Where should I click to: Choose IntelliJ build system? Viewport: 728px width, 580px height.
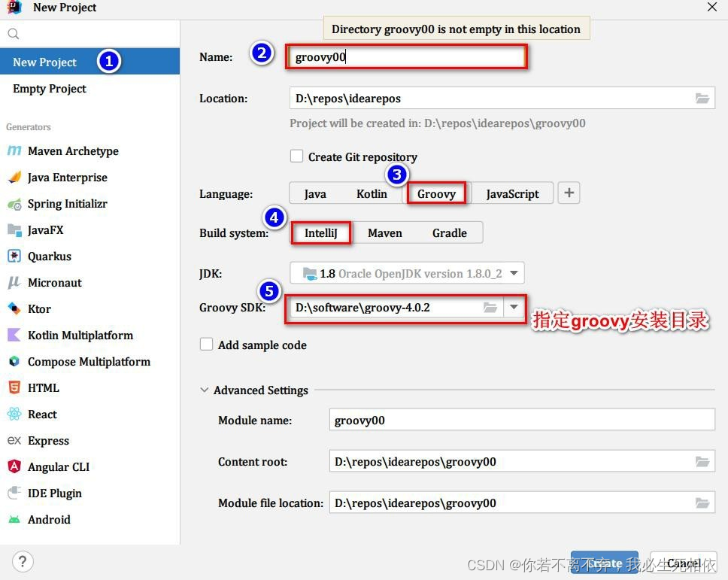(x=321, y=232)
